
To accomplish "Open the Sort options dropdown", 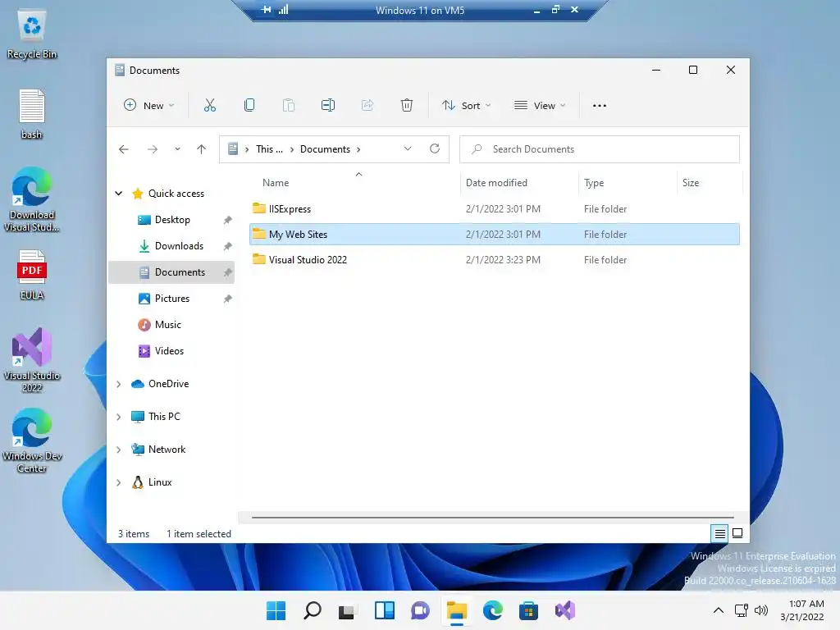I will [466, 106].
